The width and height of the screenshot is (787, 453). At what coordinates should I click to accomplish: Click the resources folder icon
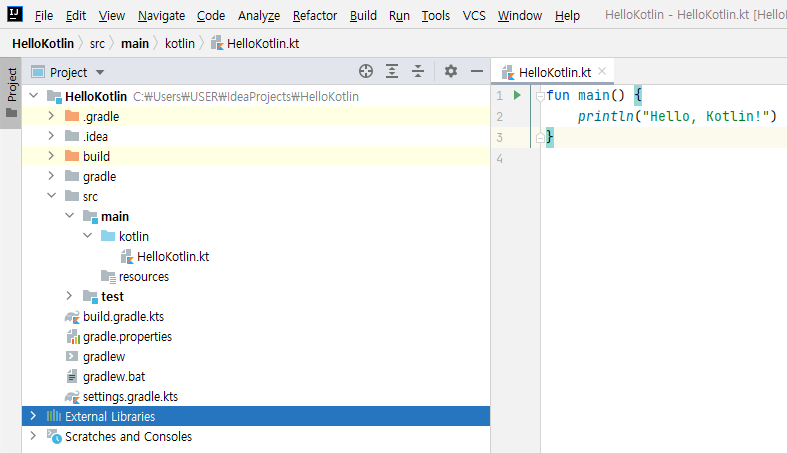108,276
